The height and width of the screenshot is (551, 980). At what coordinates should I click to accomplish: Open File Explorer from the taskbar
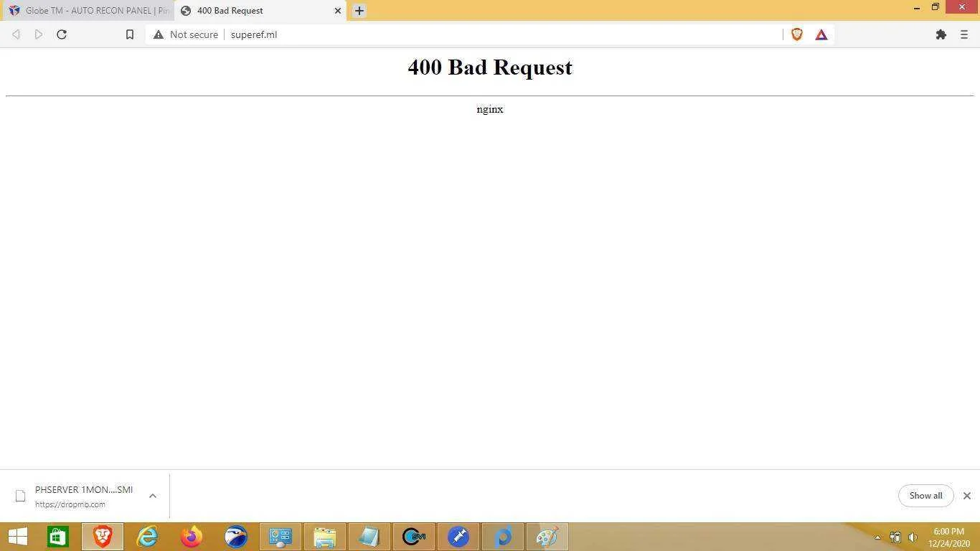(x=325, y=537)
